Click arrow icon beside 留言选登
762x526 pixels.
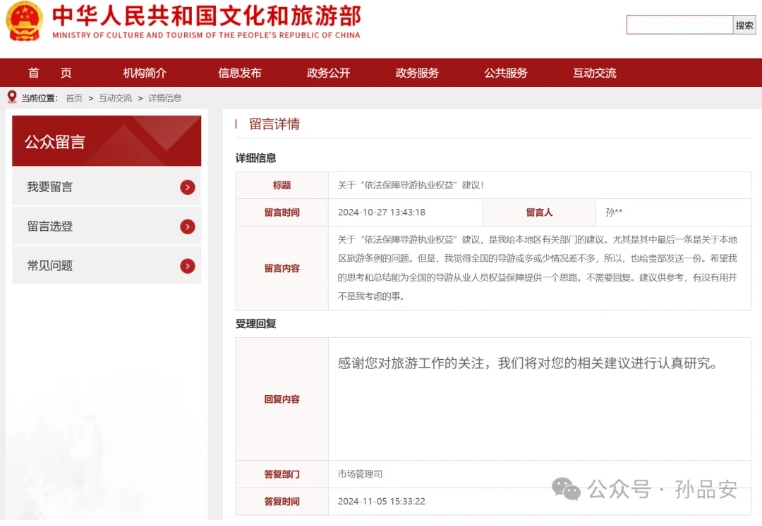tap(187, 227)
